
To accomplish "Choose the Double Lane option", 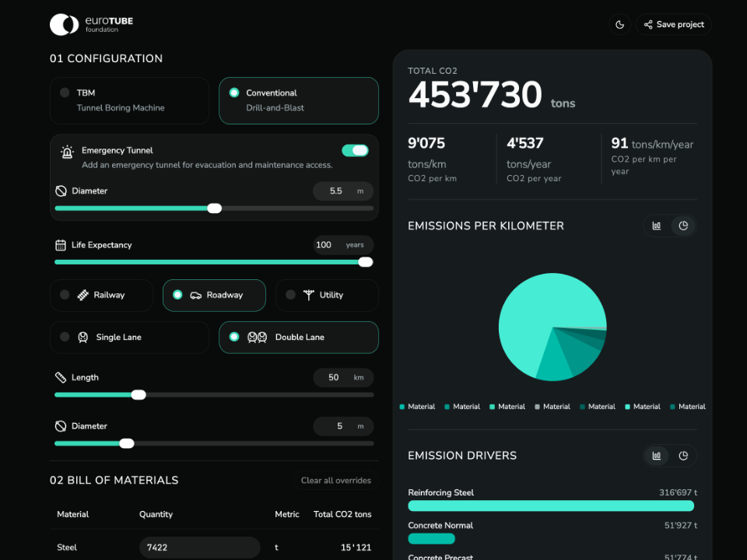I will coord(299,337).
